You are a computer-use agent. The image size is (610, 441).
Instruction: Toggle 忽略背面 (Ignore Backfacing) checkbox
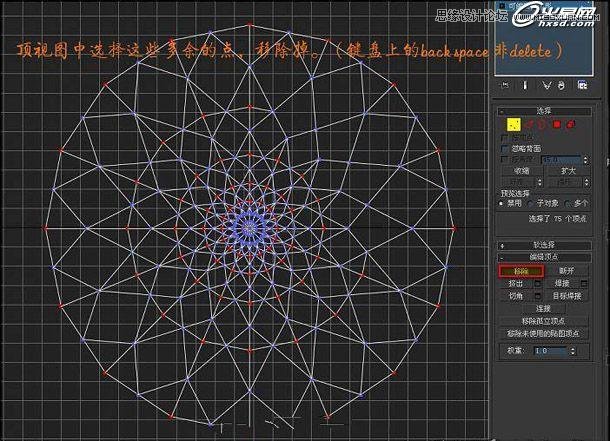pyautogui.click(x=505, y=149)
